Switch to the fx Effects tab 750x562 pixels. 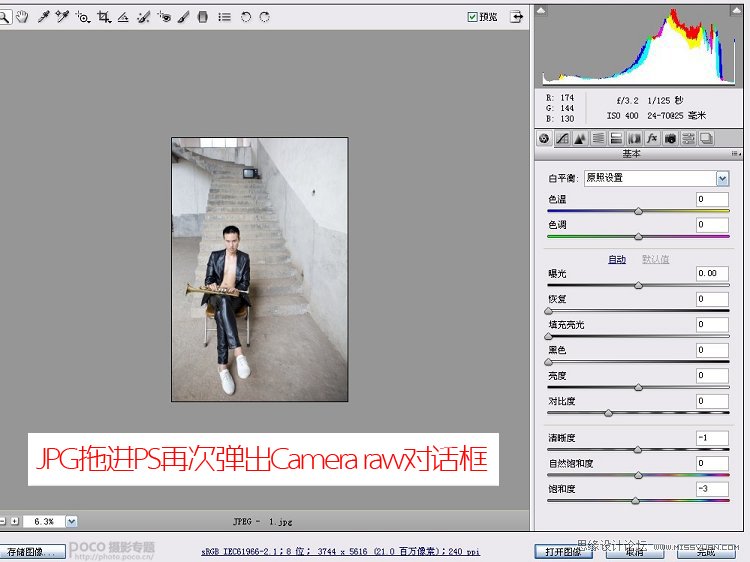652,138
